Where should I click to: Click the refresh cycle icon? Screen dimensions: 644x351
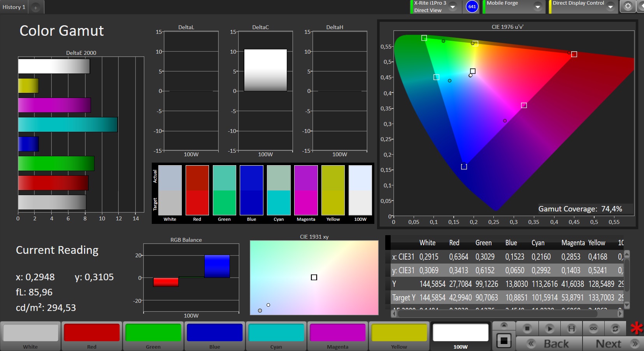(615, 329)
